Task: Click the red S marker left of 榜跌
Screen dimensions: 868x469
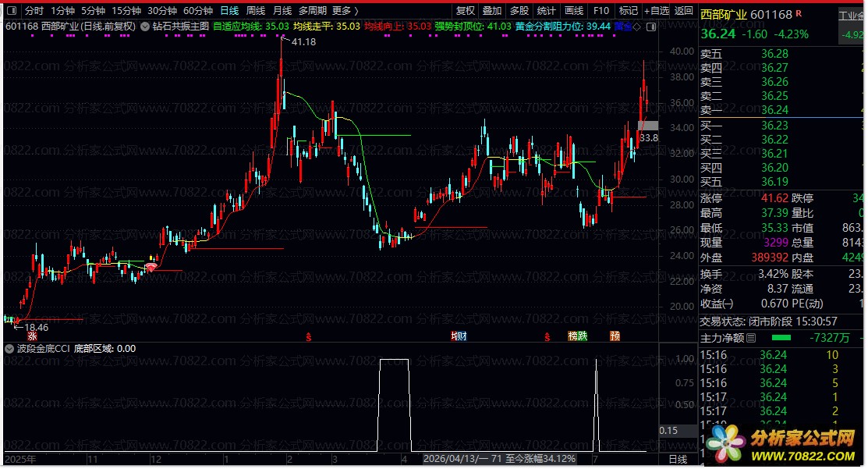Action: click(x=547, y=336)
